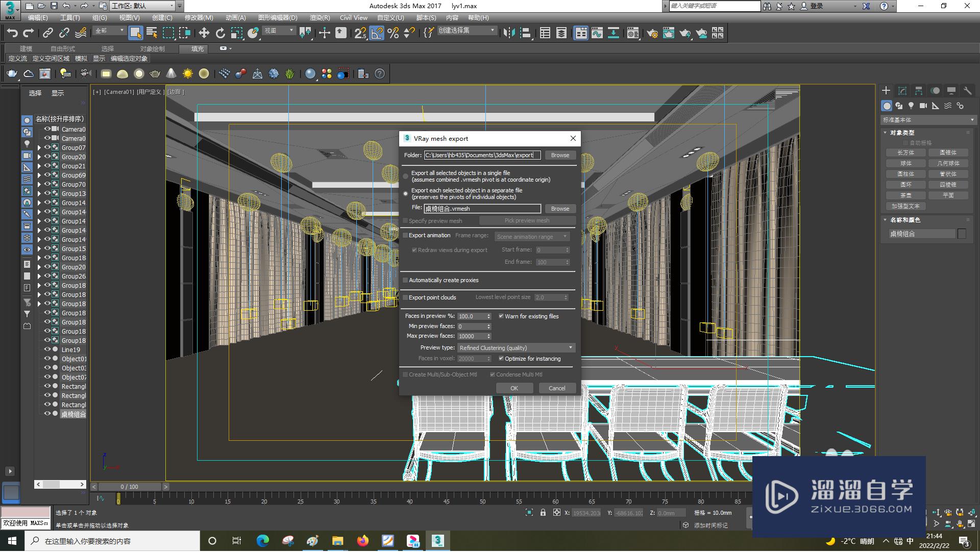Check Automatically create proxies
Screen dimensions: 980x552
(406, 280)
